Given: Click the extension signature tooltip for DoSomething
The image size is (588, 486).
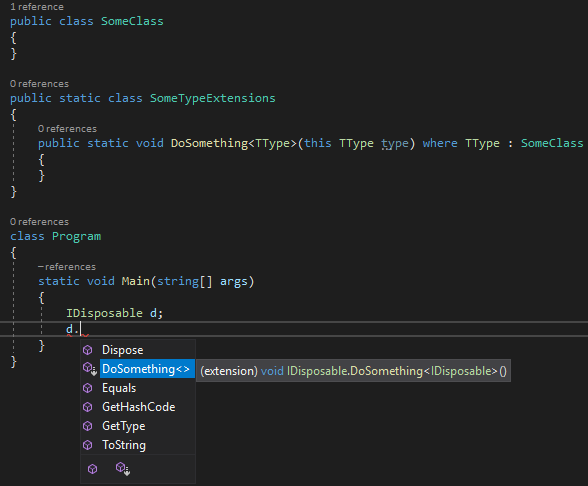Looking at the screenshot, I should [x=353, y=371].
